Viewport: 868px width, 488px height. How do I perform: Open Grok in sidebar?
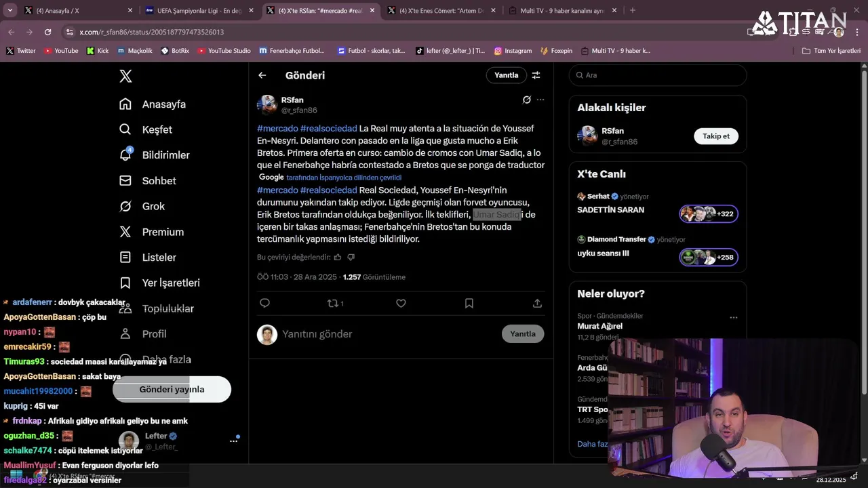(x=153, y=206)
